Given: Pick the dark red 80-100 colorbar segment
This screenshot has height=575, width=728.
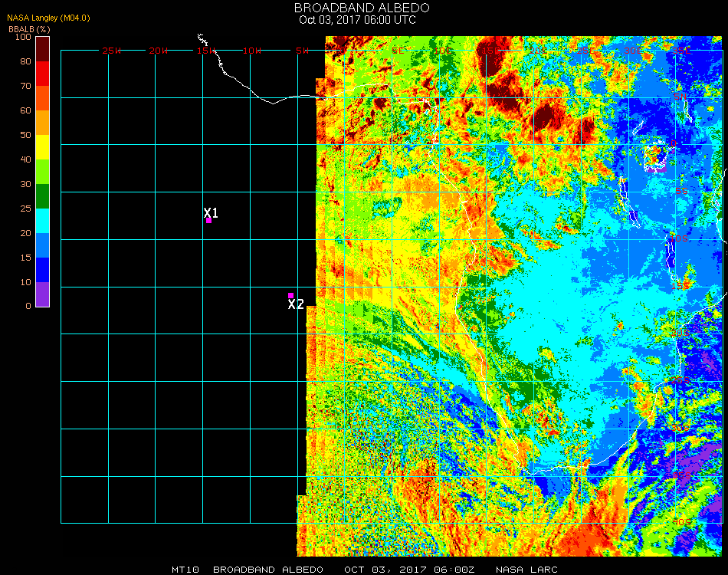Looking at the screenshot, I should click(x=43, y=49).
